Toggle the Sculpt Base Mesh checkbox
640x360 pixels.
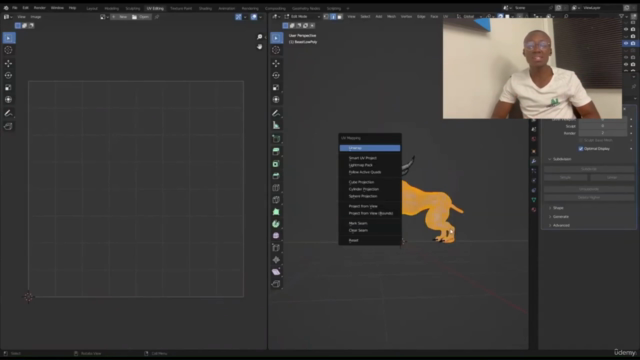581,140
